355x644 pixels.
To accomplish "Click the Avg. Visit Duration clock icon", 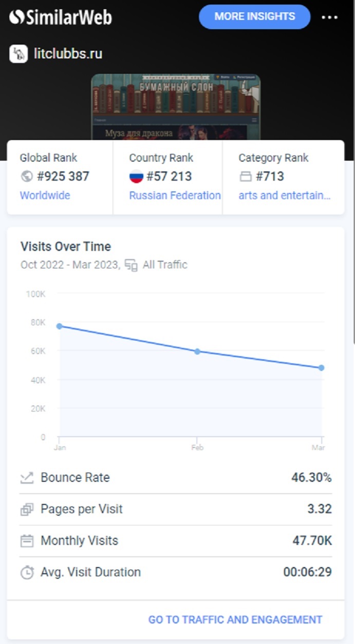I will coord(27,572).
